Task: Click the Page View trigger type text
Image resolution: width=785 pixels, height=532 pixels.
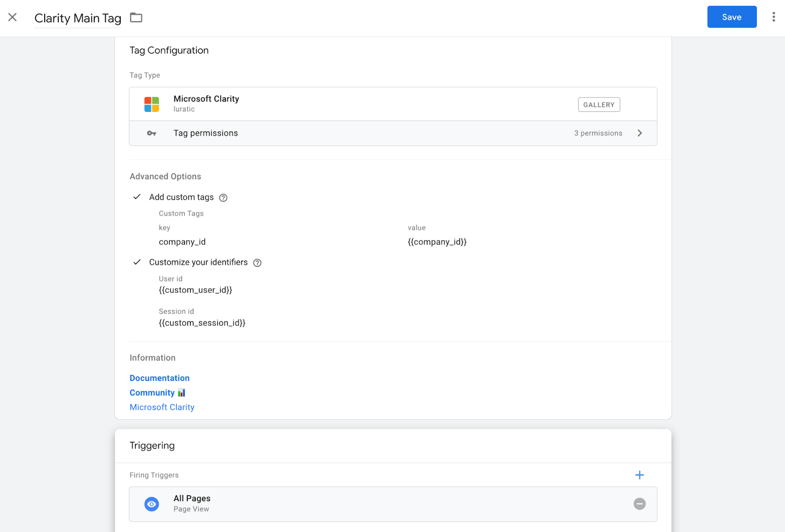Action: [x=191, y=509]
